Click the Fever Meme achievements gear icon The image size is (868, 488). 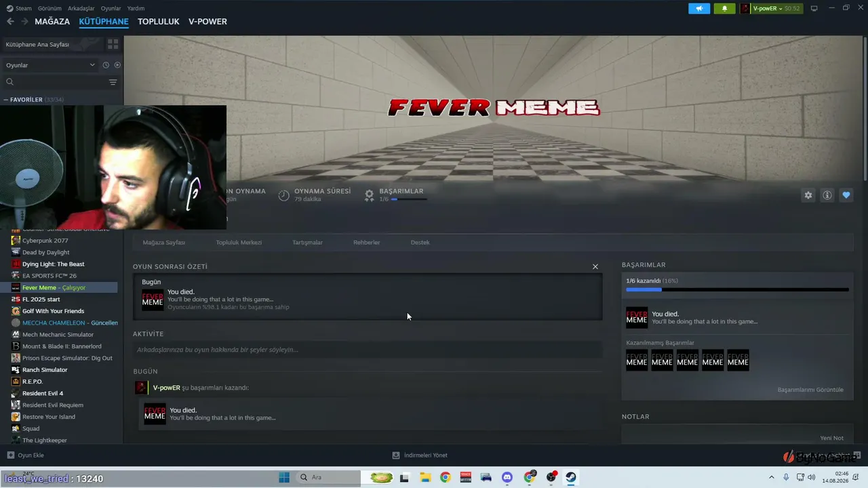[x=369, y=195]
